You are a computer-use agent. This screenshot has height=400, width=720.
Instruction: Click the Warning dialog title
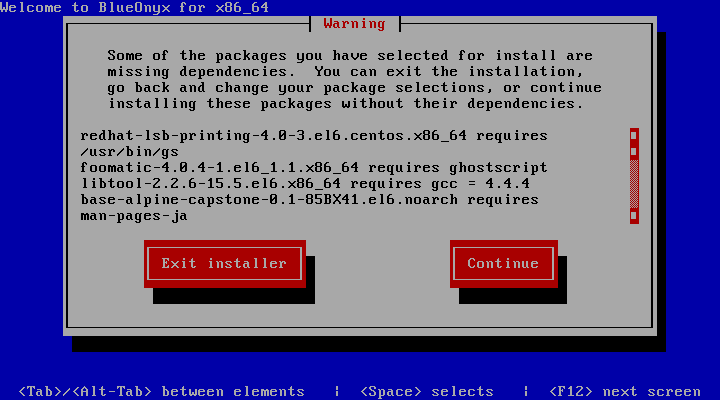click(354, 23)
